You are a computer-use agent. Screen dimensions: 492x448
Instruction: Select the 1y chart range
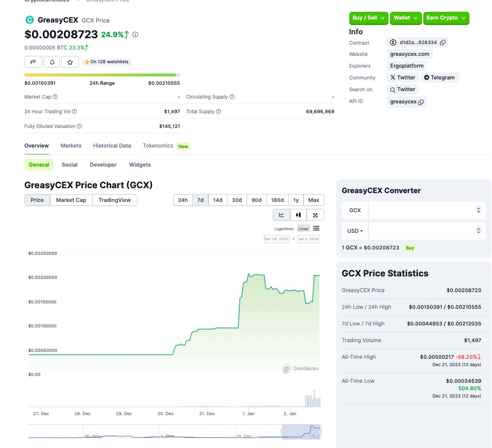point(296,200)
